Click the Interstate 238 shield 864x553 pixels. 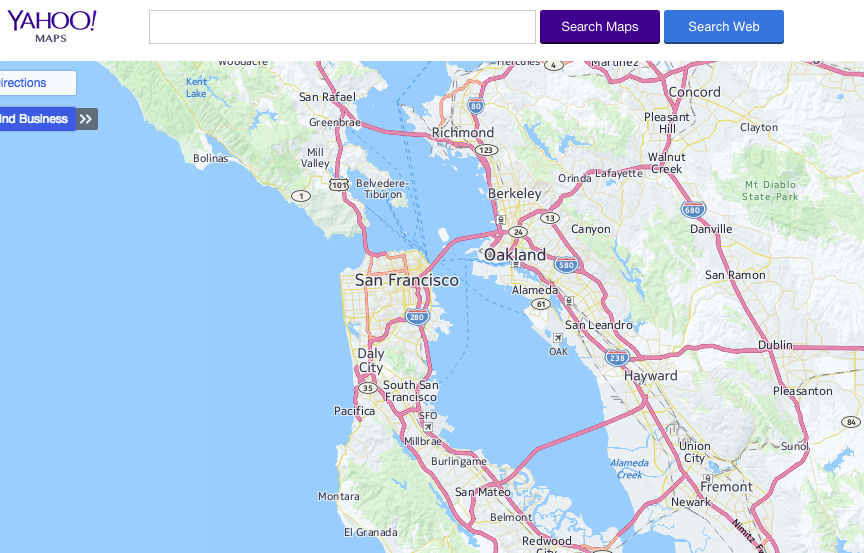[x=617, y=357]
